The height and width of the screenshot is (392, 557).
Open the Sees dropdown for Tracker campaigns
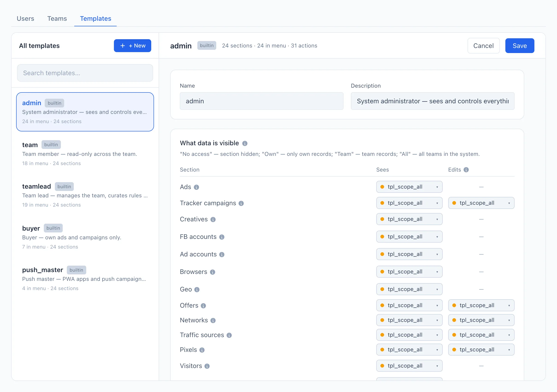(409, 203)
